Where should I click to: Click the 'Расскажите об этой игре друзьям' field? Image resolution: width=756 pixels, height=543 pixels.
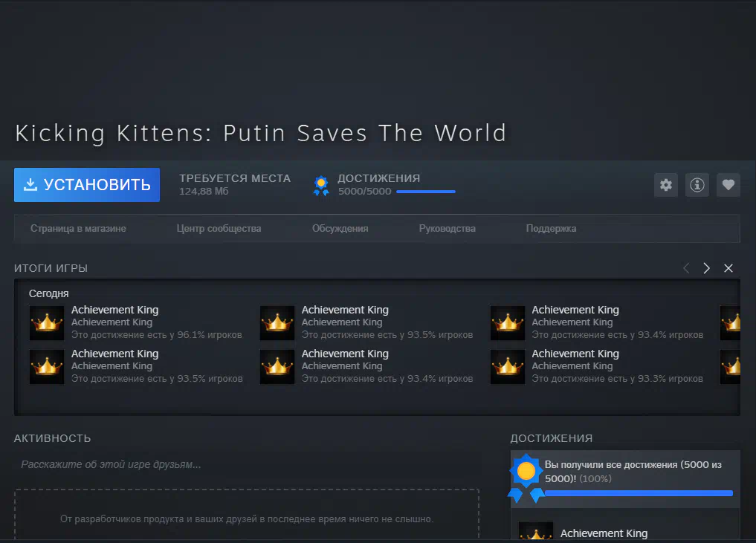click(246, 464)
